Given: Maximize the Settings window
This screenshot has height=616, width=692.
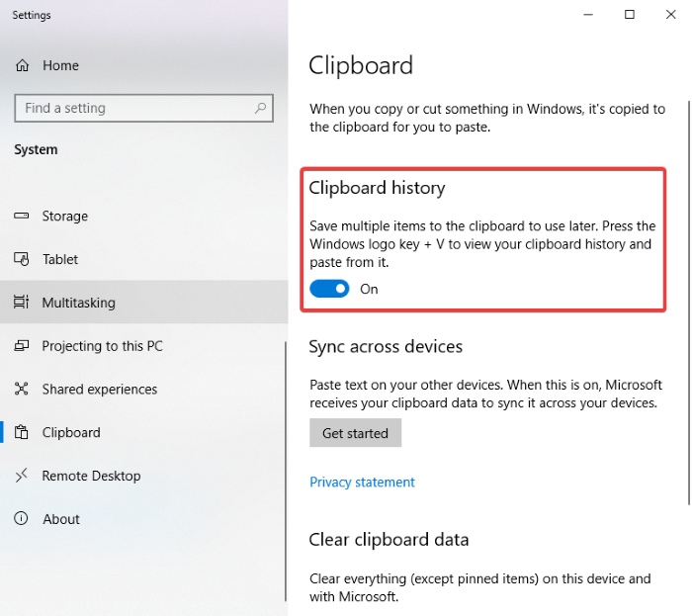Looking at the screenshot, I should 630,14.
